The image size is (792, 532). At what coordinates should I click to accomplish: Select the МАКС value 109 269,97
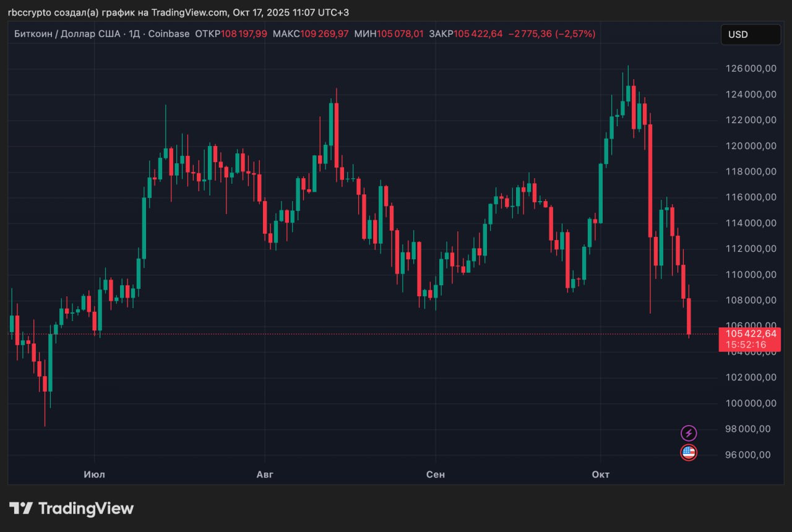click(324, 34)
